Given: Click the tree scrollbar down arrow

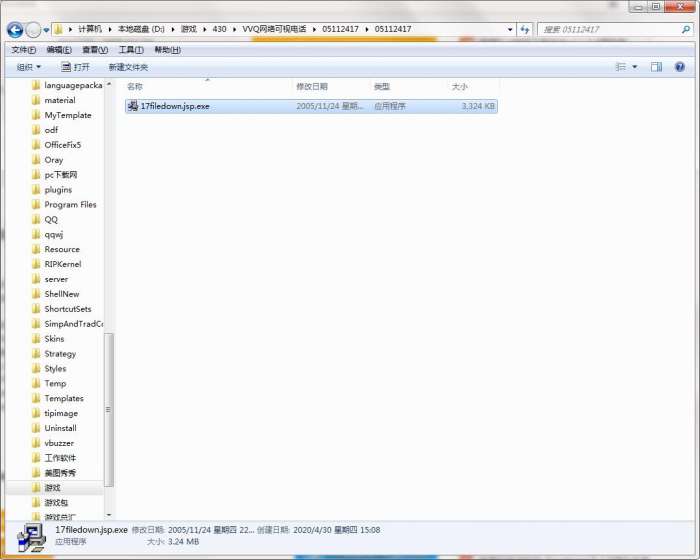Looking at the screenshot, I should [x=109, y=515].
